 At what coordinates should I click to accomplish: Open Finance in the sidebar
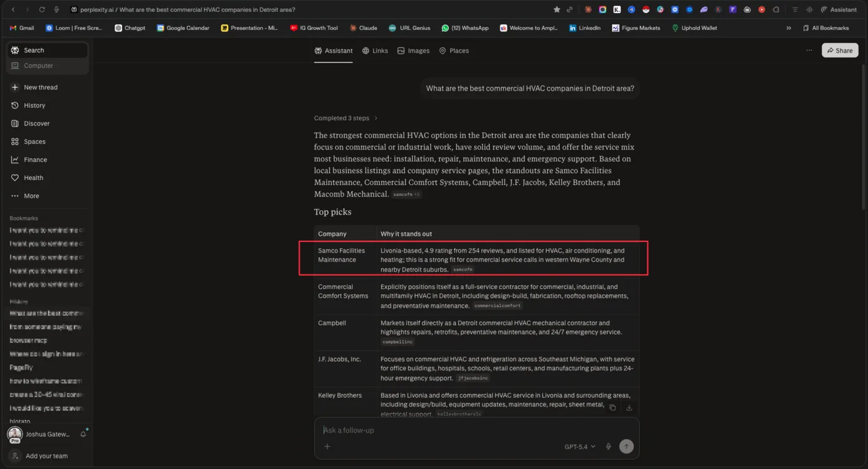[x=29, y=159]
